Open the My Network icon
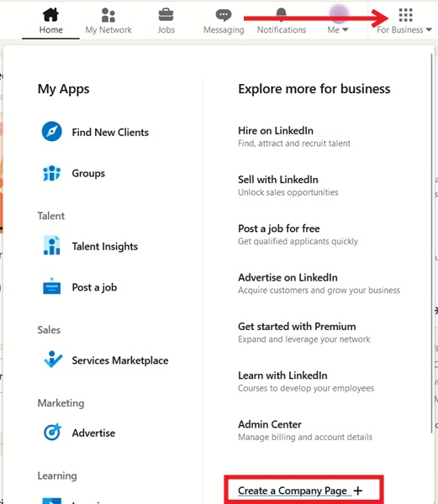438x504 pixels. click(108, 15)
